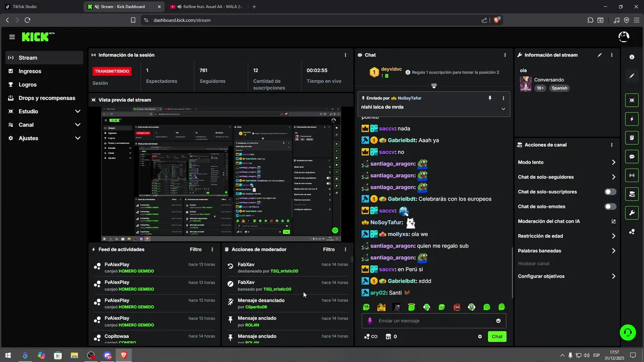Send message with the green Chat button
Screen dimensions: 644x362
click(x=497, y=337)
